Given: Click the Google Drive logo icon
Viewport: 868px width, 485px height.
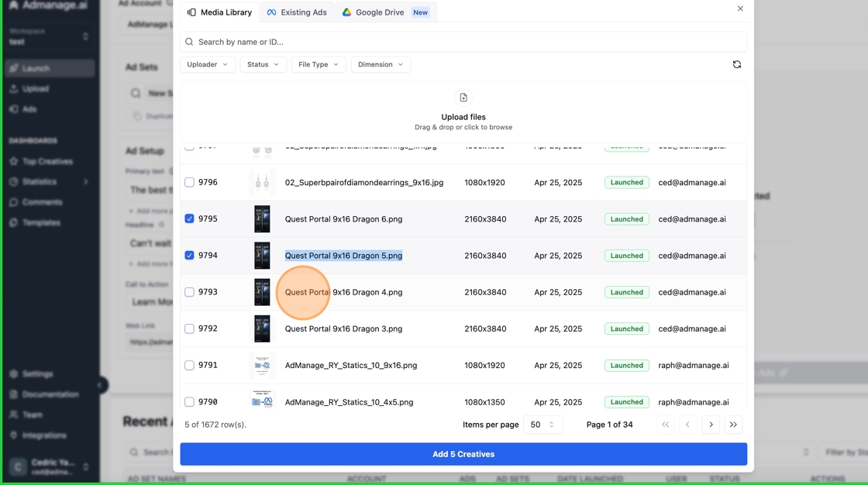Looking at the screenshot, I should point(346,12).
